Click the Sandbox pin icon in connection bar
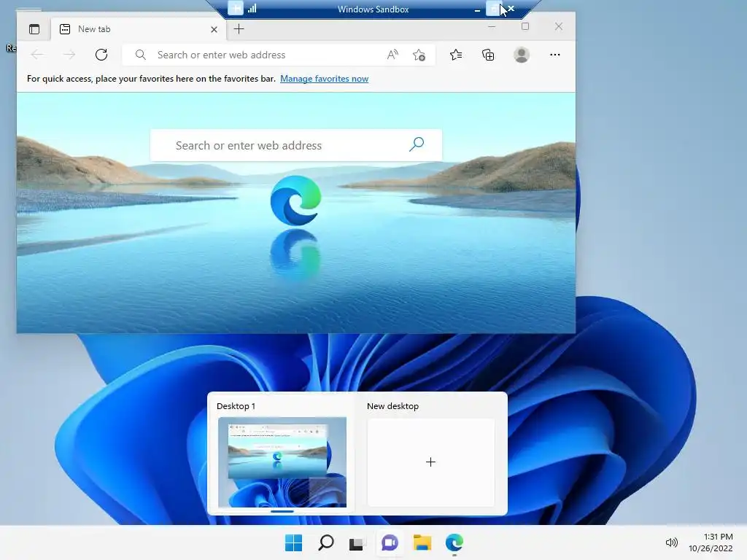The height and width of the screenshot is (560, 747). [236, 9]
